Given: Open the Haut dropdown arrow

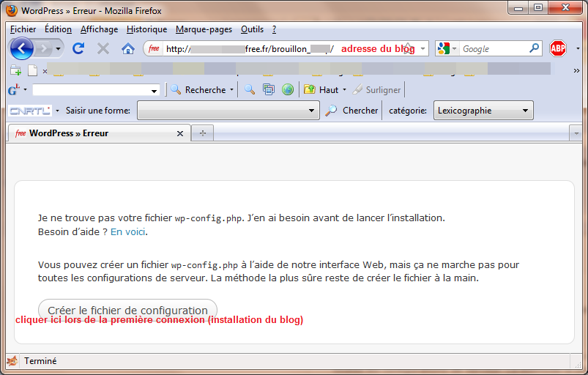Looking at the screenshot, I should coord(344,90).
